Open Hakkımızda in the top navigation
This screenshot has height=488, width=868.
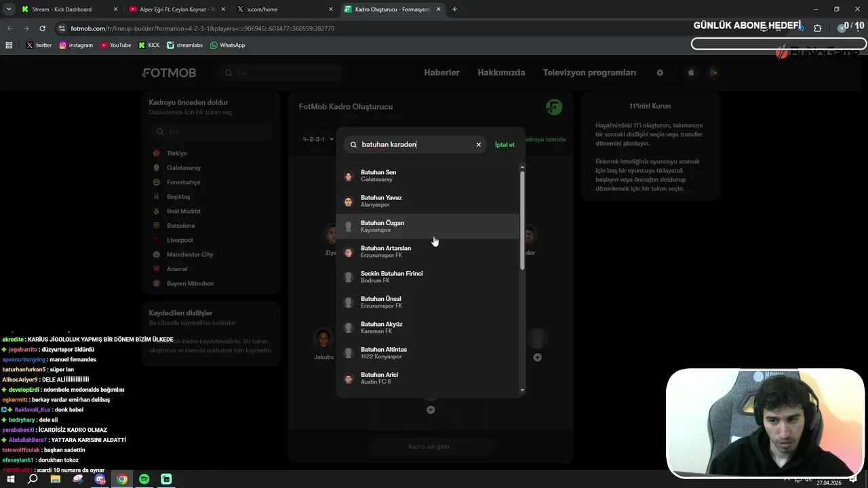coord(501,73)
